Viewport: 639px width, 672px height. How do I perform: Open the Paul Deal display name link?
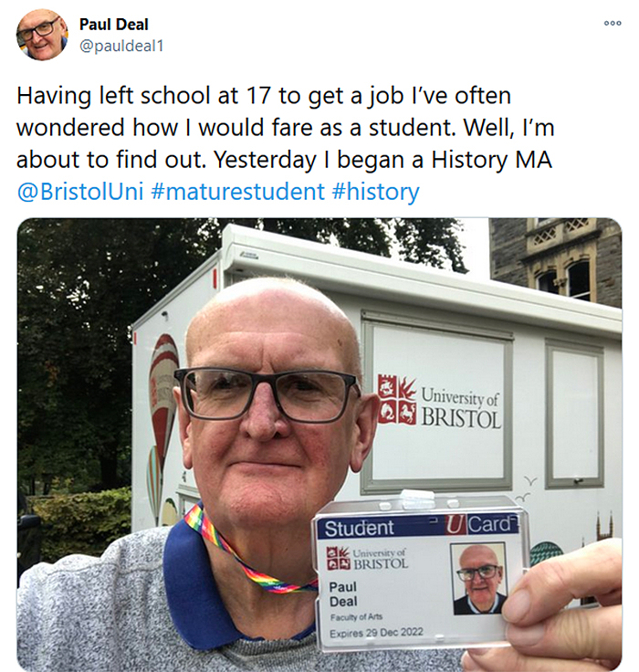(x=114, y=25)
